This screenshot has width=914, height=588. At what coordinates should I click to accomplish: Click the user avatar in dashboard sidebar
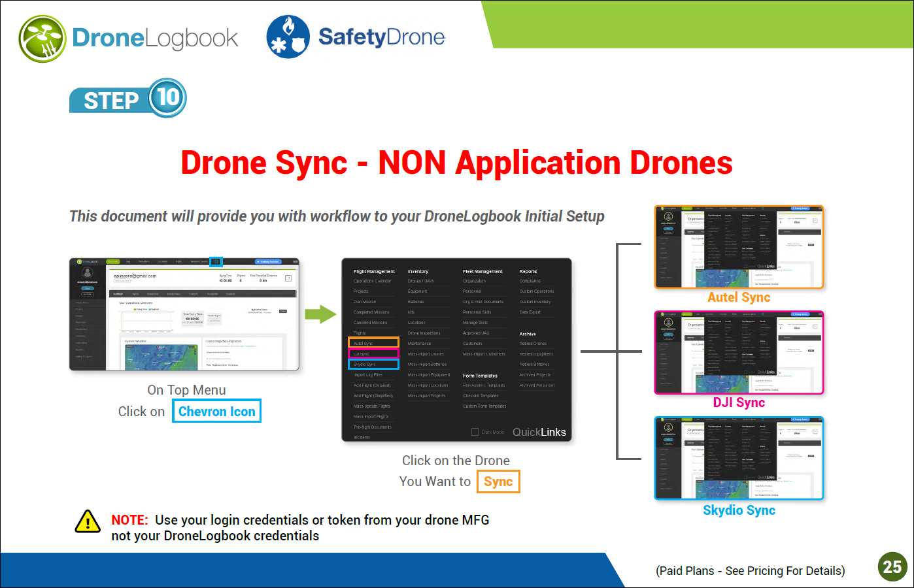pos(88,272)
